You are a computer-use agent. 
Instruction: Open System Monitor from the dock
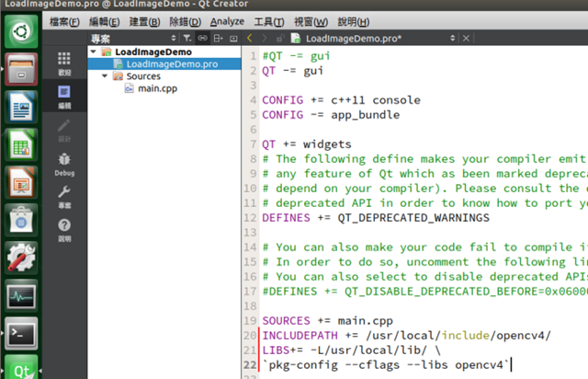[21, 296]
